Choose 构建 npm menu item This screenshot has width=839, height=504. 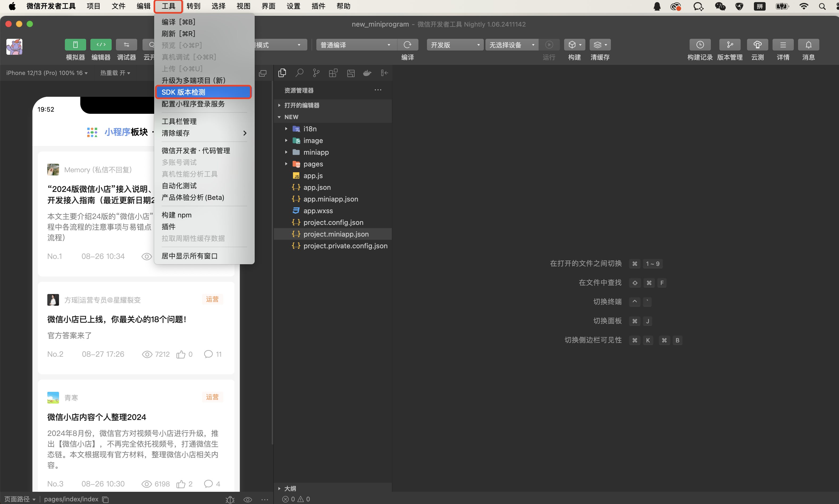[204, 215]
